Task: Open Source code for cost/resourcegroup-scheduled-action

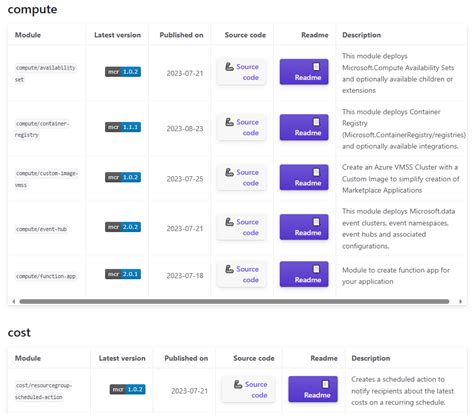Action: (248, 389)
